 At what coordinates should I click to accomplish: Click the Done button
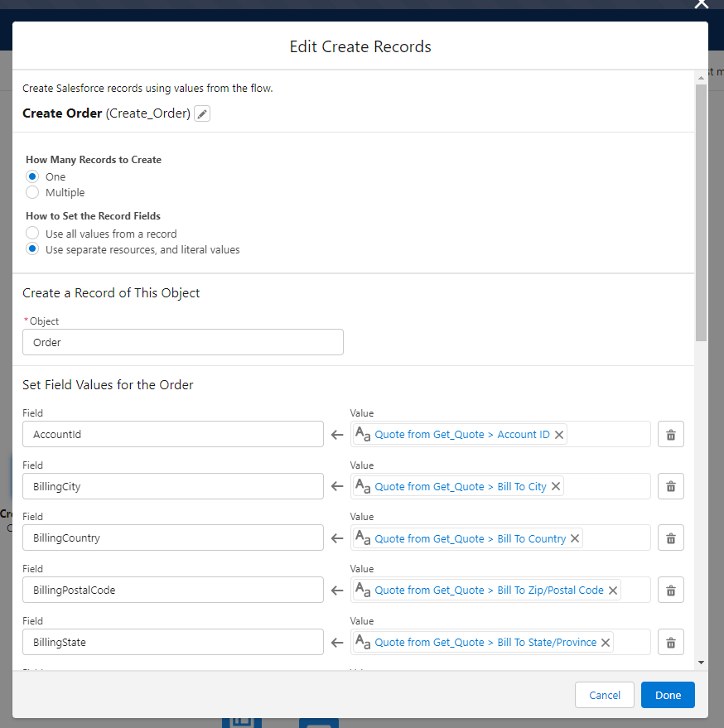point(668,695)
